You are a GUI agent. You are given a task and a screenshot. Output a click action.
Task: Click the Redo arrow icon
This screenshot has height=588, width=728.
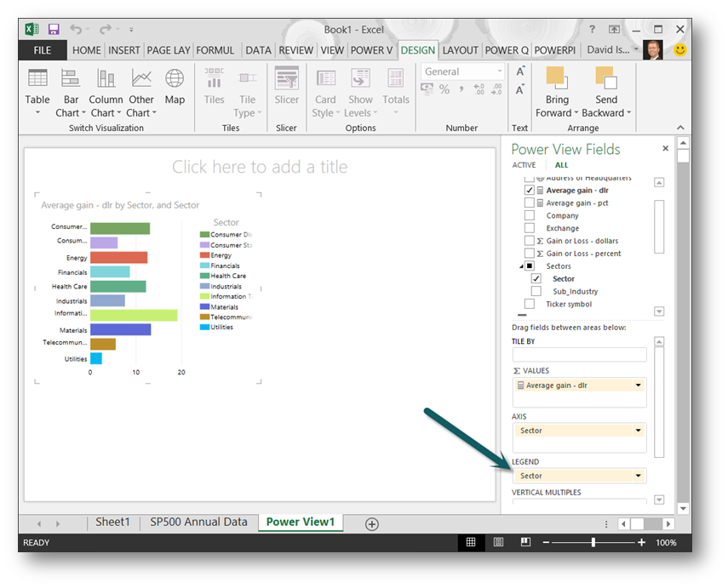pos(106,29)
